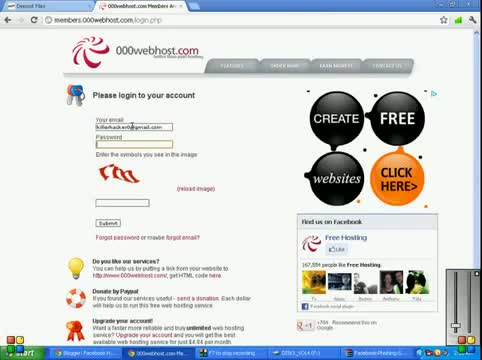The image size is (482, 360).
Task: Click the get HTML code here link
Action: coord(215,276)
